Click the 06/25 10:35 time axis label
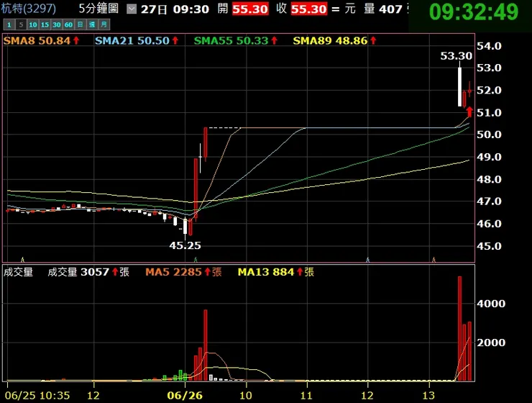 [x=37, y=396]
